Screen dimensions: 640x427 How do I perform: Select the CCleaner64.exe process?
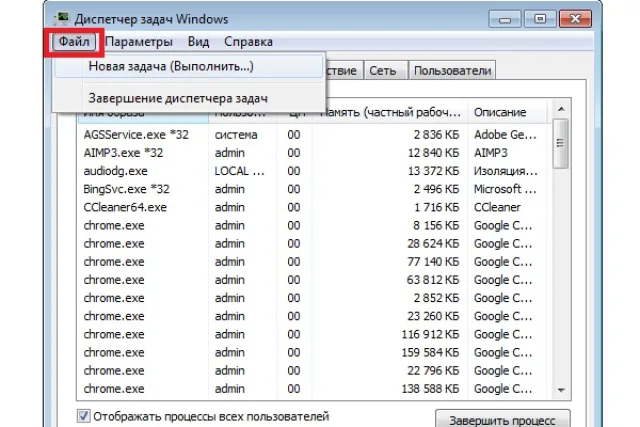point(125,207)
